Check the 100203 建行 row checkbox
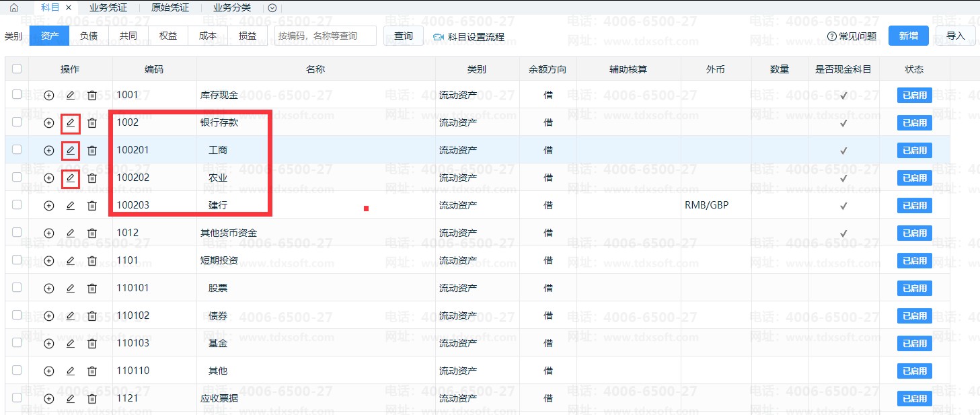The width and height of the screenshot is (980, 415). pyautogui.click(x=17, y=204)
